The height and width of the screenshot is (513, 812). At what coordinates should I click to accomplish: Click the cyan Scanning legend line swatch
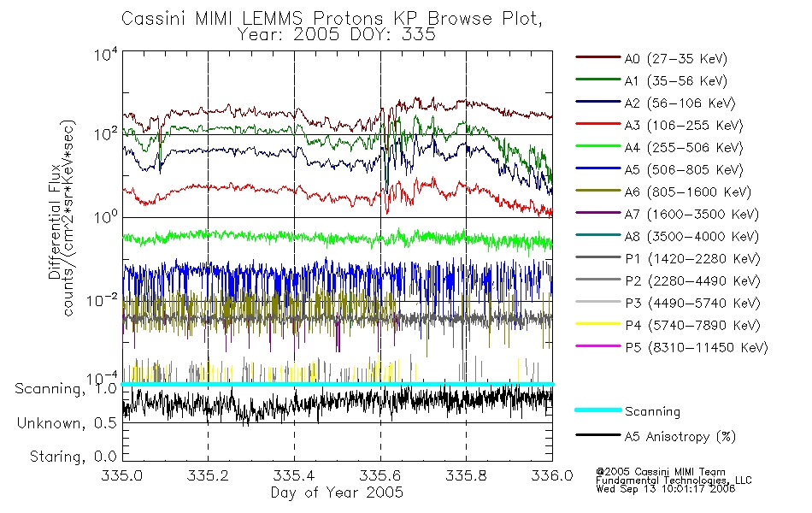[597, 410]
